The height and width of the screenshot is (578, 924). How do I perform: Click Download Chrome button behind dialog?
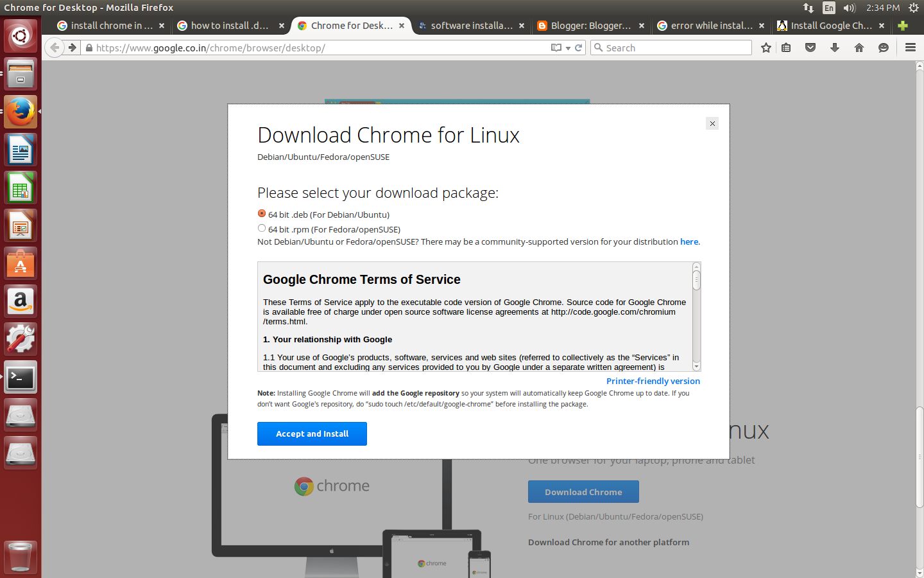pyautogui.click(x=583, y=492)
